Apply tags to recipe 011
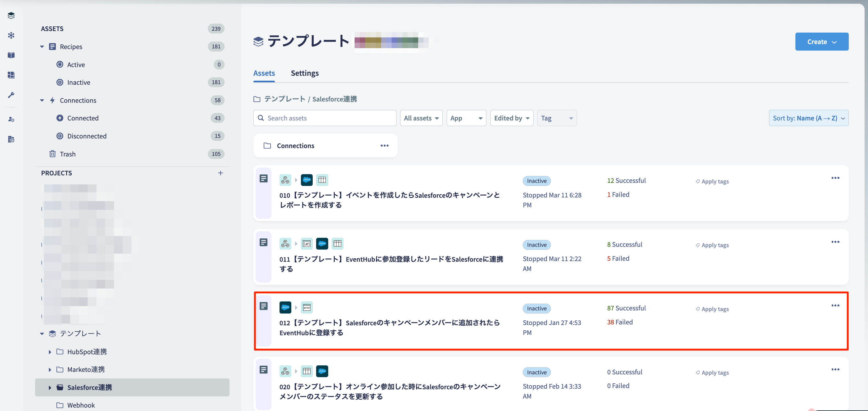 712,246
